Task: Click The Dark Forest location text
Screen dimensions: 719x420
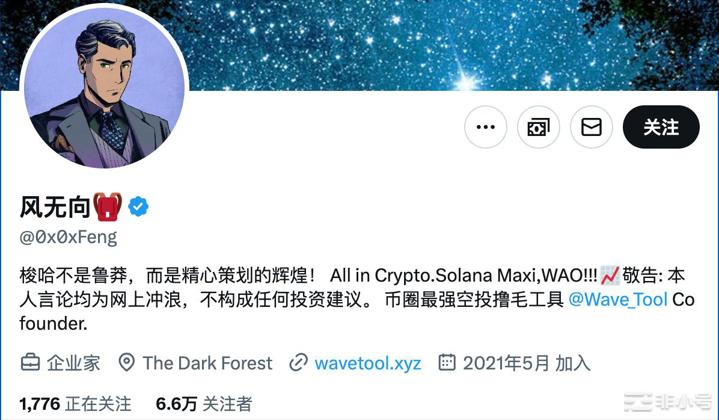Action: [x=207, y=363]
